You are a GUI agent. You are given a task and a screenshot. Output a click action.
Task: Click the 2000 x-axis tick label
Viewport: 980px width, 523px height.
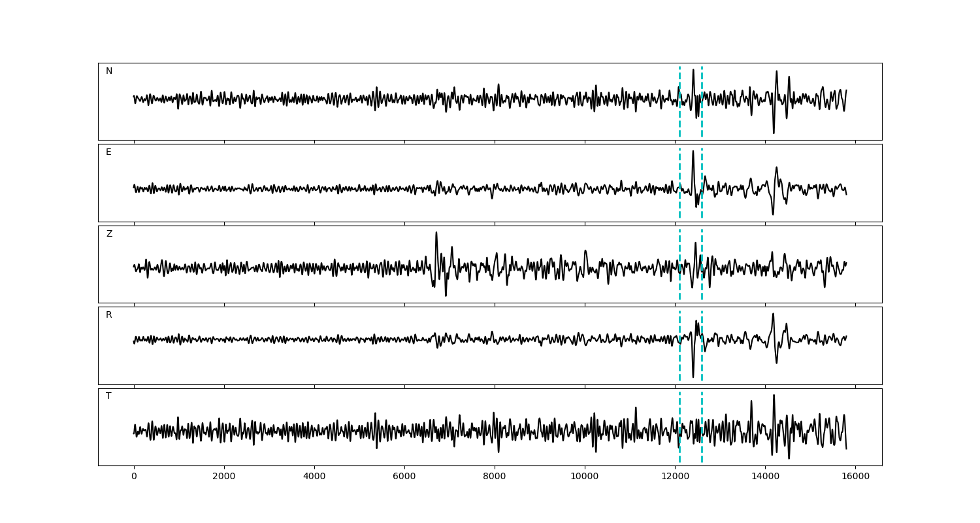(x=224, y=477)
